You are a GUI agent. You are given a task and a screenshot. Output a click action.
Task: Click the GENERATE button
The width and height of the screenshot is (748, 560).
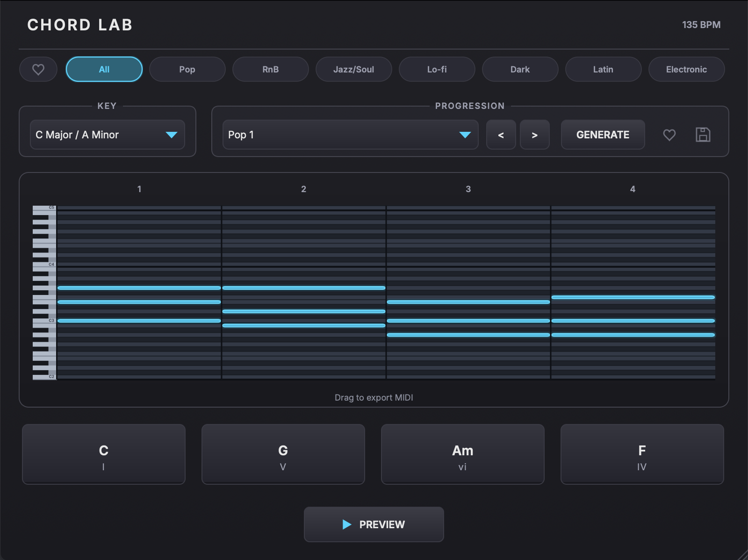pyautogui.click(x=603, y=135)
